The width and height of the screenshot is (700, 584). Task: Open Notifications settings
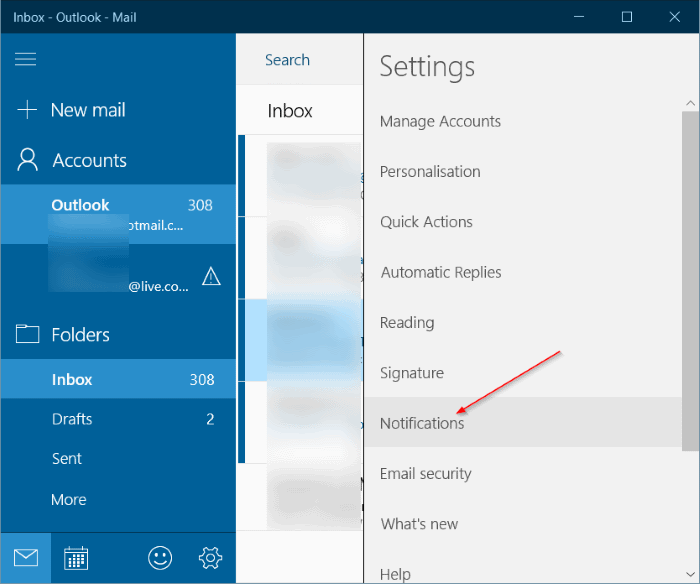(523, 422)
